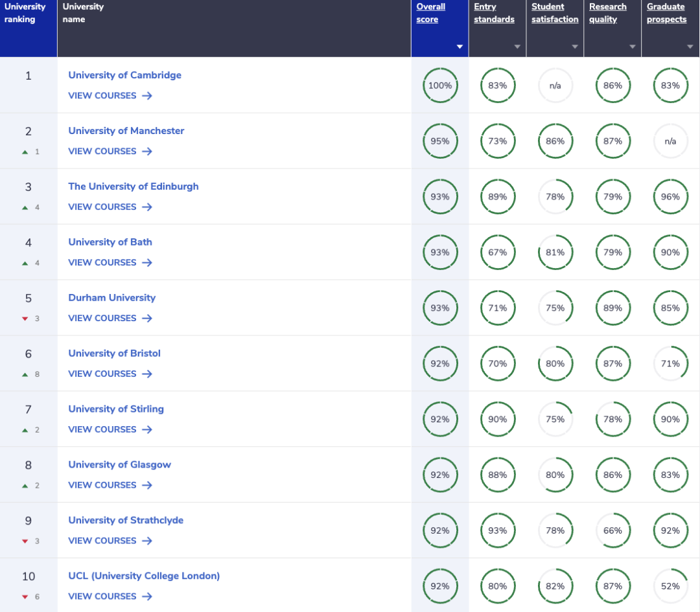This screenshot has width=700, height=612.
Task: Toggle sort arrow under Student satisfaction
Action: [575, 47]
